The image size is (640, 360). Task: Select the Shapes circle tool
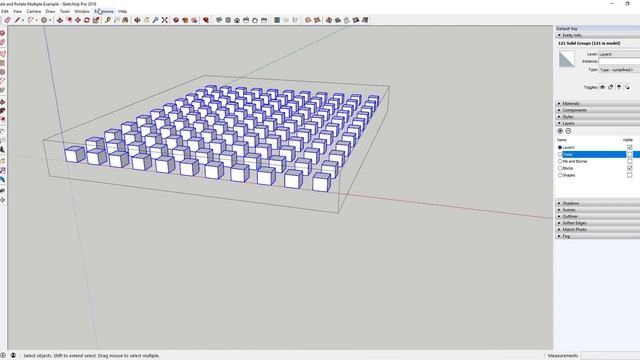click(x=44, y=20)
